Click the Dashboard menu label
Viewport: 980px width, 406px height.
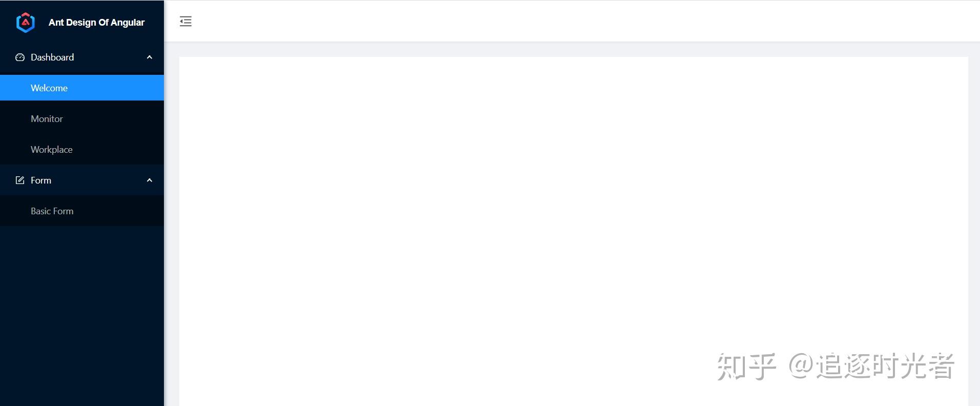coord(52,57)
